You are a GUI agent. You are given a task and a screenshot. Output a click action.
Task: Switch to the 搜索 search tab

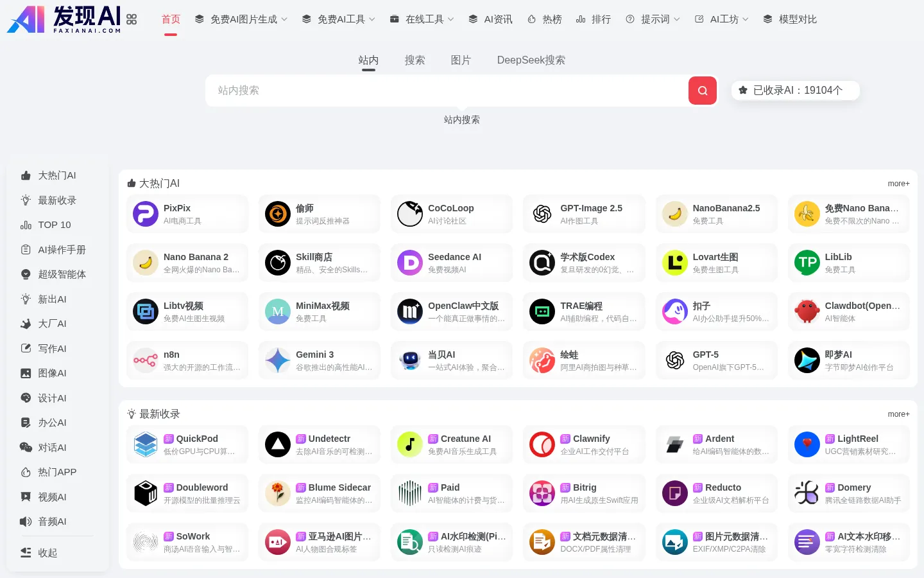(415, 60)
